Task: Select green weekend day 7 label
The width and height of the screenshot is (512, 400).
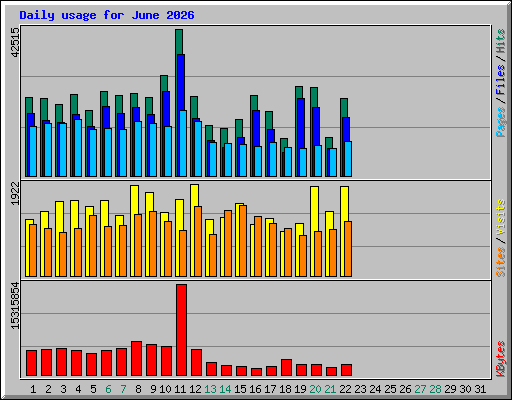Action: [123, 389]
